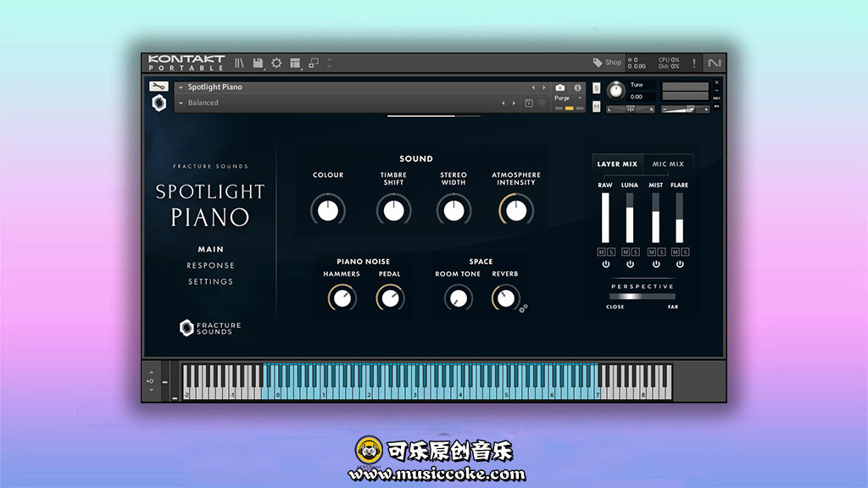Click the Fracture Sounds hexagon instrument icon

point(159,103)
